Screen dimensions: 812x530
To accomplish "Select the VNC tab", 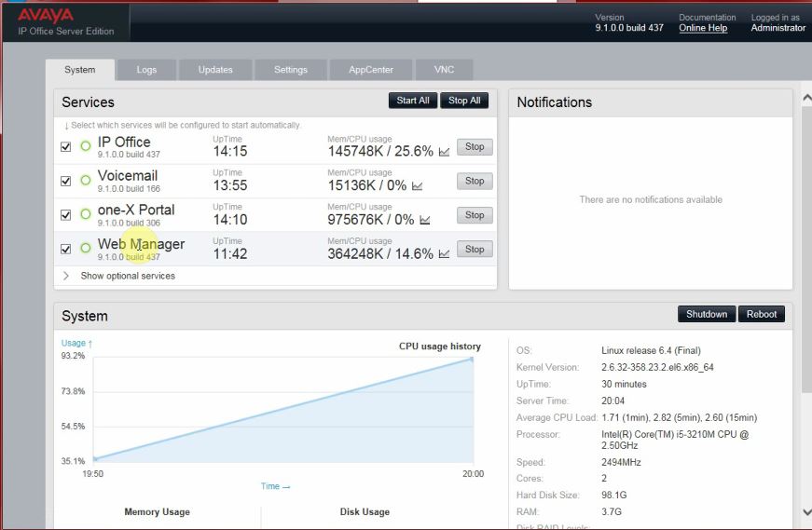I will pyautogui.click(x=445, y=70).
